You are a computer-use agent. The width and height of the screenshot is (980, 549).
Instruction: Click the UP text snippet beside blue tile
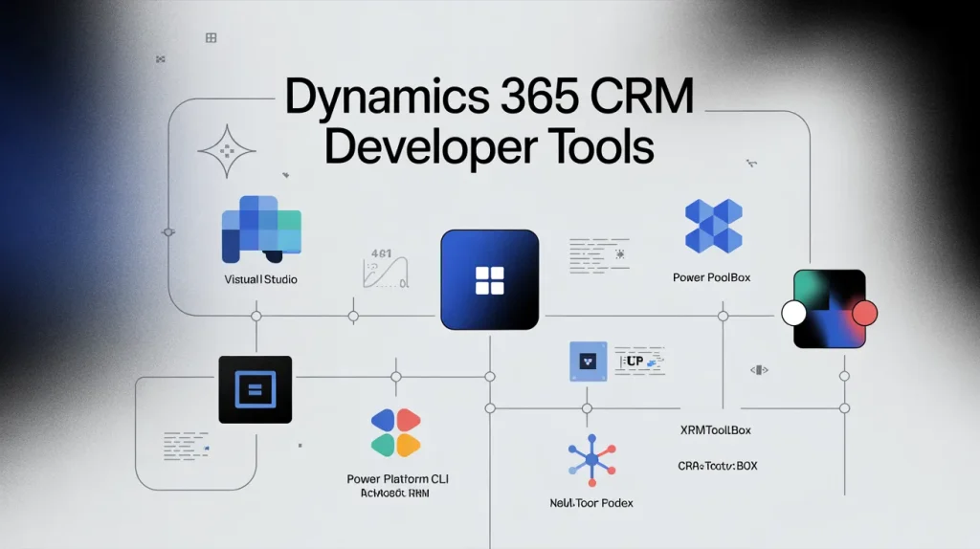click(640, 361)
